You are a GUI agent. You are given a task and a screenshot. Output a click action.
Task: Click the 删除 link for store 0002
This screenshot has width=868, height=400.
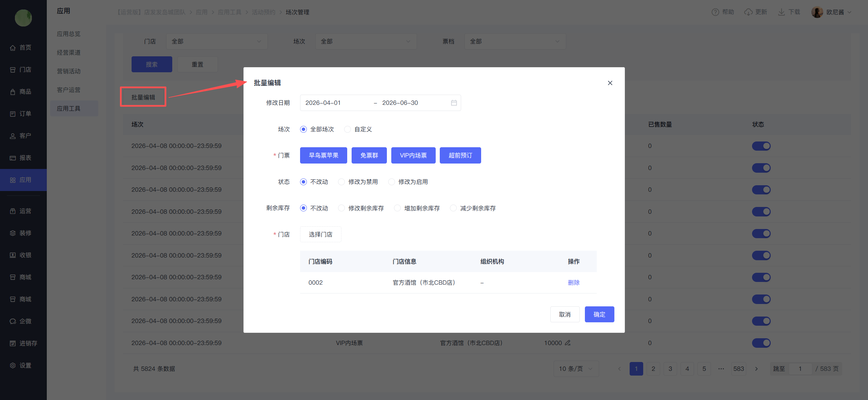pyautogui.click(x=573, y=283)
